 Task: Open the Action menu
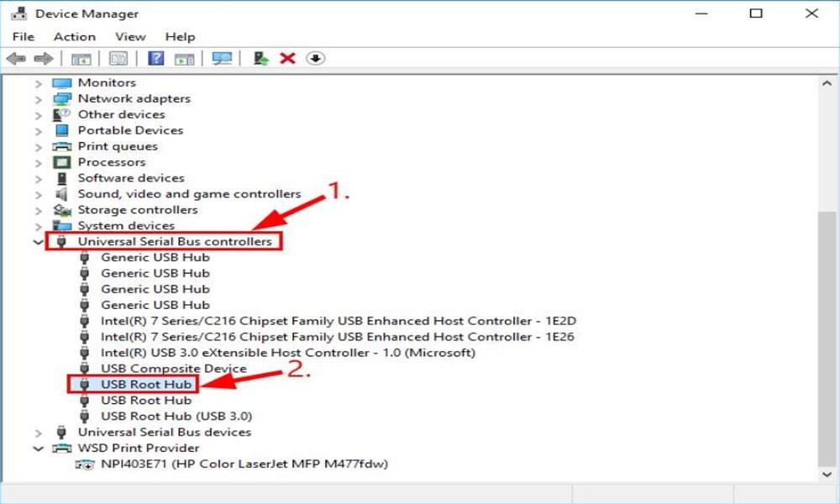pos(74,37)
